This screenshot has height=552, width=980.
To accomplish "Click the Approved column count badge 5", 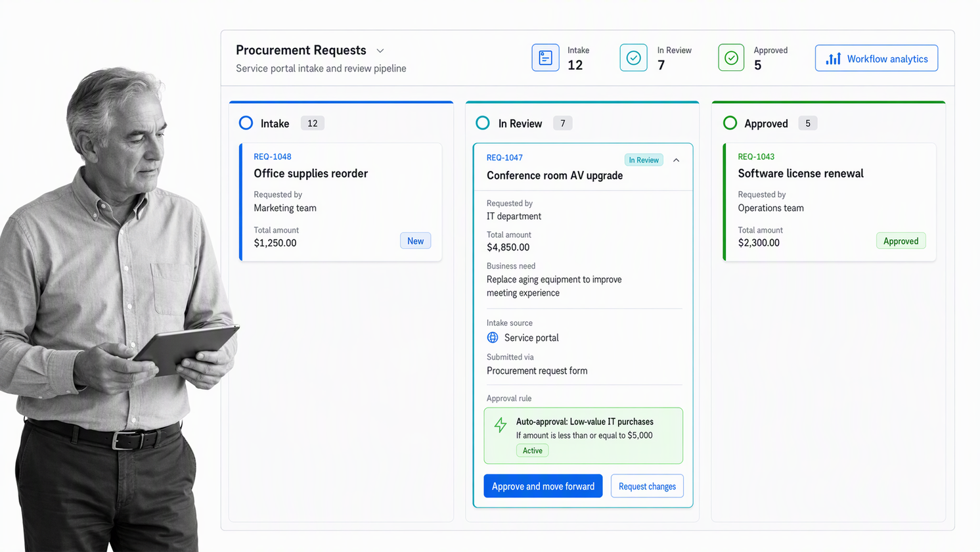I will (808, 123).
